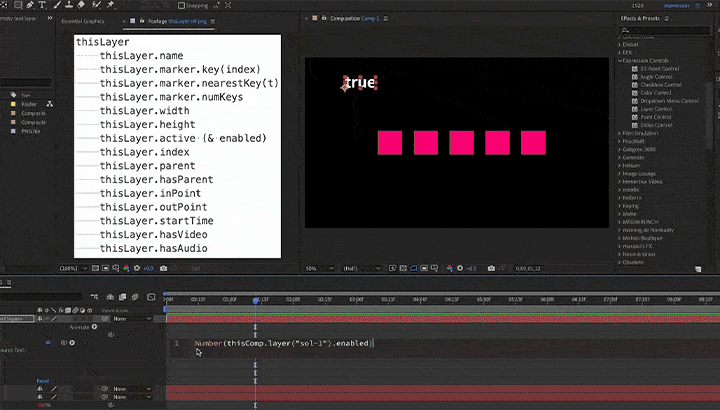Open the expression language menu play button
The width and height of the screenshot is (720, 410).
point(72,343)
